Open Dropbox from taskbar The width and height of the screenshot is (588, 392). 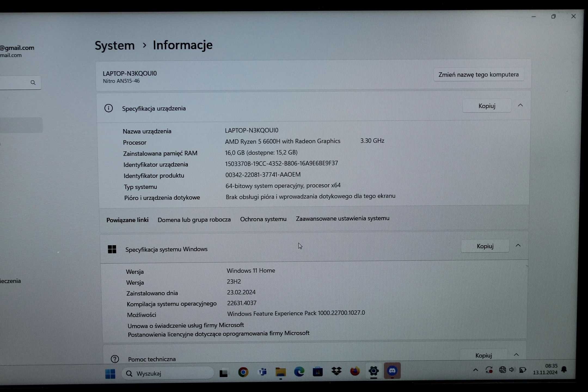[x=336, y=371]
